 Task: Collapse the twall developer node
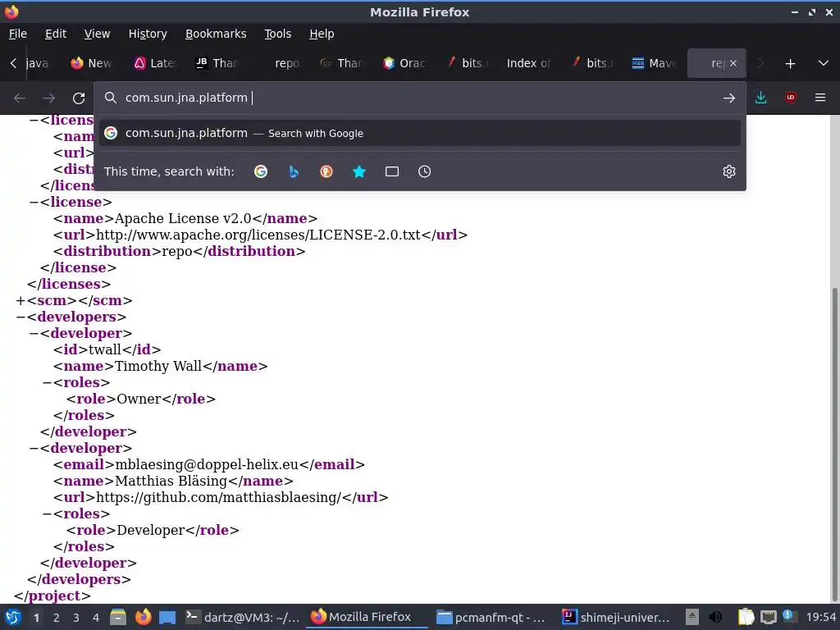[x=34, y=334]
